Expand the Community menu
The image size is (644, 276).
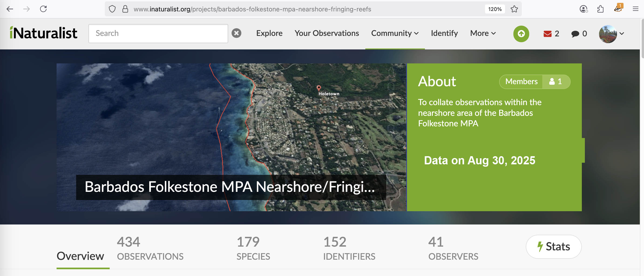pos(395,33)
